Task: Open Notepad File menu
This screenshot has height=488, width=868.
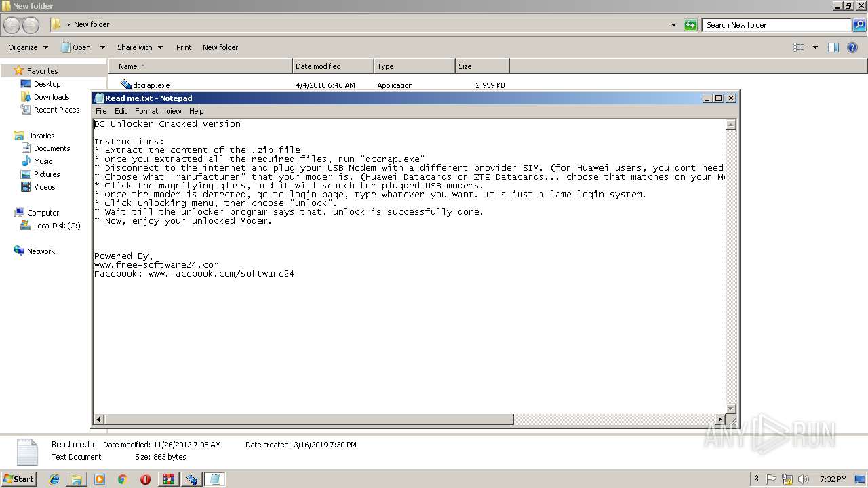Action: click(x=101, y=111)
